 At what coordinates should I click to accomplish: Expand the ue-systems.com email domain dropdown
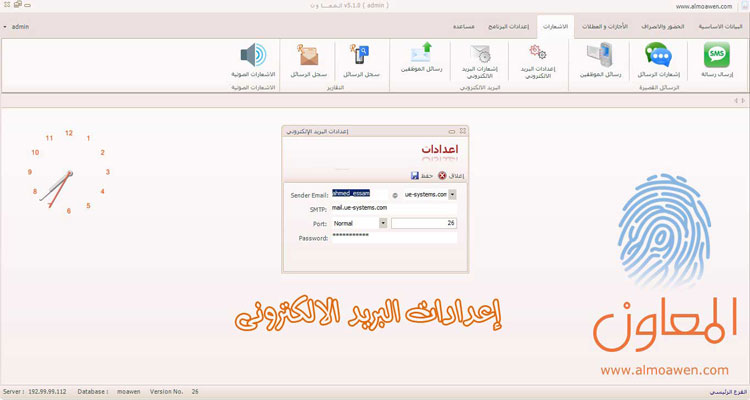click(452, 194)
